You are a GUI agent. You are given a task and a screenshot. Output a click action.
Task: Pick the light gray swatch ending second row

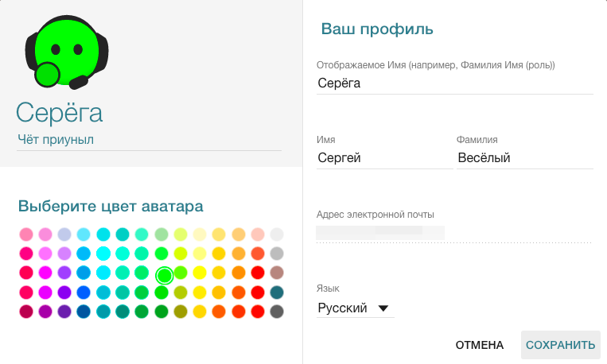(277, 254)
